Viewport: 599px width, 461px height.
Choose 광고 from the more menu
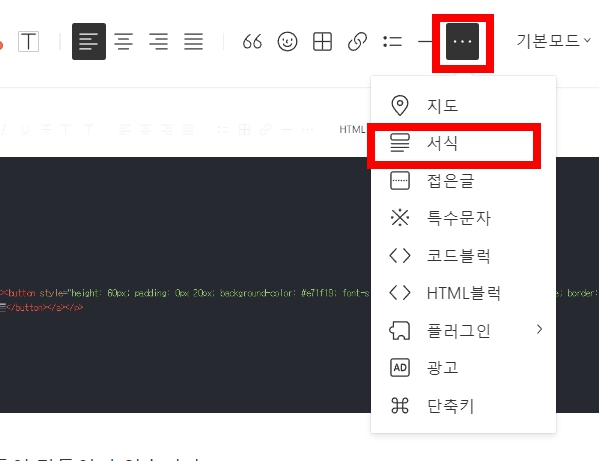[x=463, y=368]
